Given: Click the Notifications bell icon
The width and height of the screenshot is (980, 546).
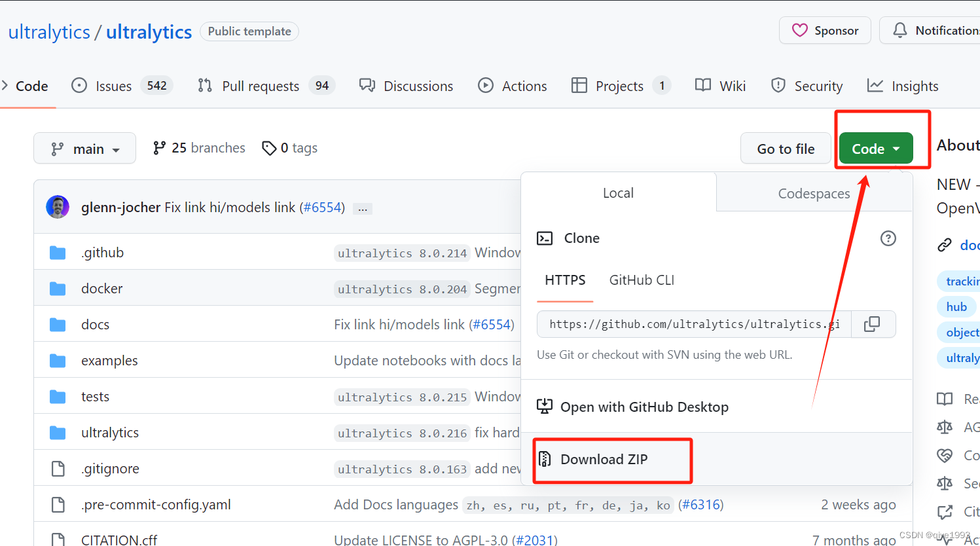Looking at the screenshot, I should point(900,30).
